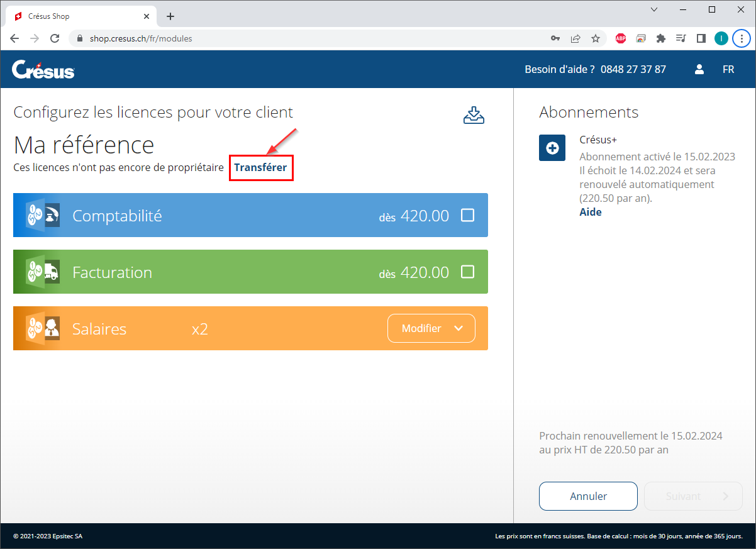This screenshot has height=549, width=756.
Task: Open the user account profile icon
Action: pos(699,69)
